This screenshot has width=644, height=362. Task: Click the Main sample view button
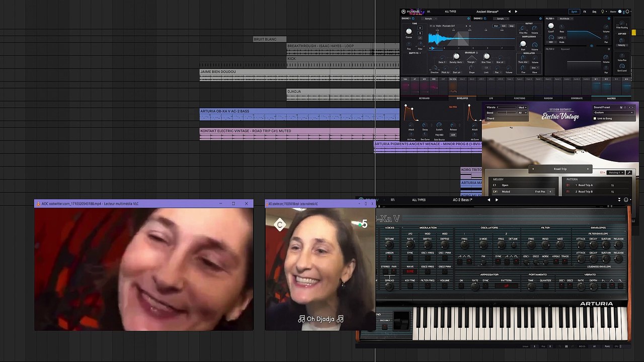click(496, 26)
